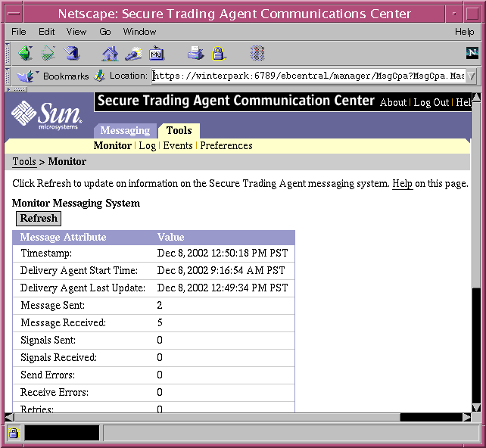This screenshot has width=486, height=448.
Task: Go to Home page icon
Action: pos(111,53)
